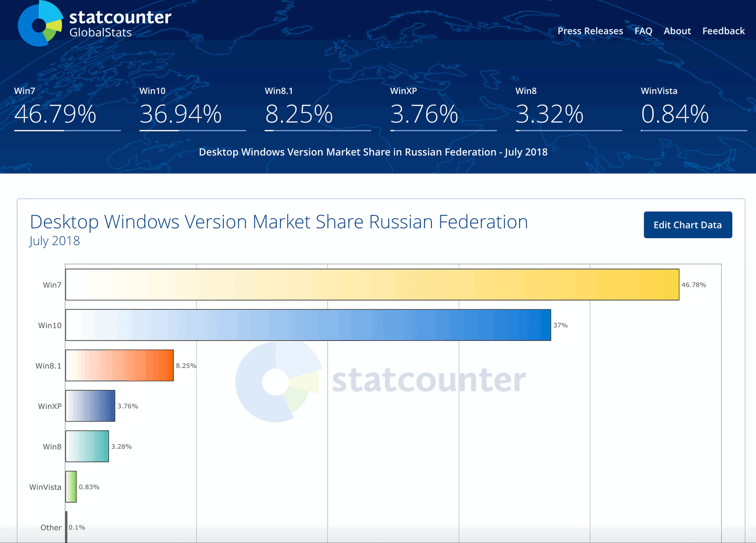
Task: Click the 37% value label
Action: [560, 325]
